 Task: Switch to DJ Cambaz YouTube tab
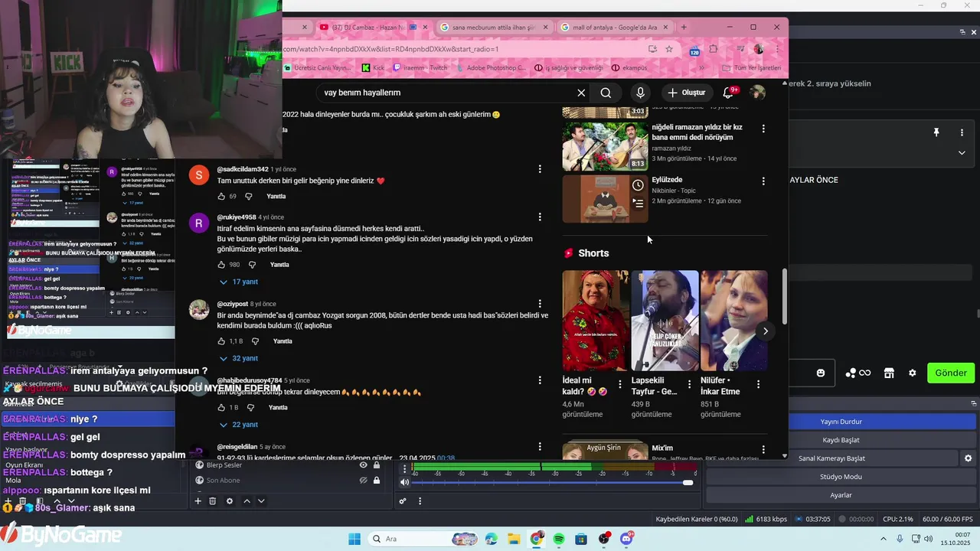pyautogui.click(x=367, y=28)
